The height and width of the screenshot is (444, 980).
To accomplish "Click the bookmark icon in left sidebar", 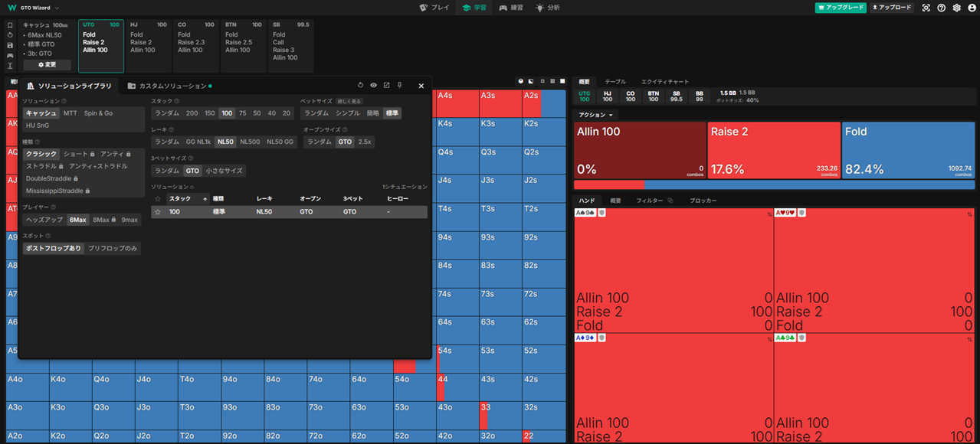I will [x=10, y=25].
